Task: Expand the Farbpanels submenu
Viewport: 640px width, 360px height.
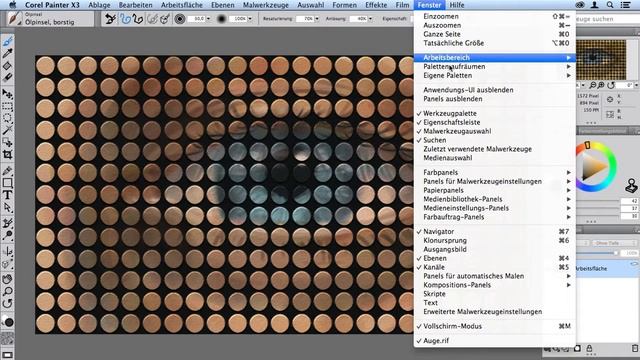Action: 495,172
